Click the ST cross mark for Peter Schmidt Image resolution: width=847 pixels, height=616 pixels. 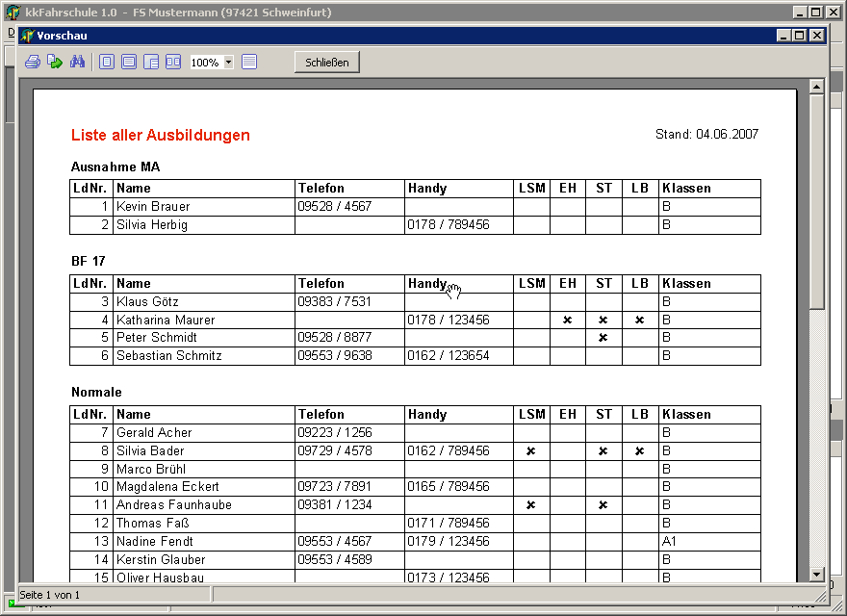pyautogui.click(x=603, y=338)
